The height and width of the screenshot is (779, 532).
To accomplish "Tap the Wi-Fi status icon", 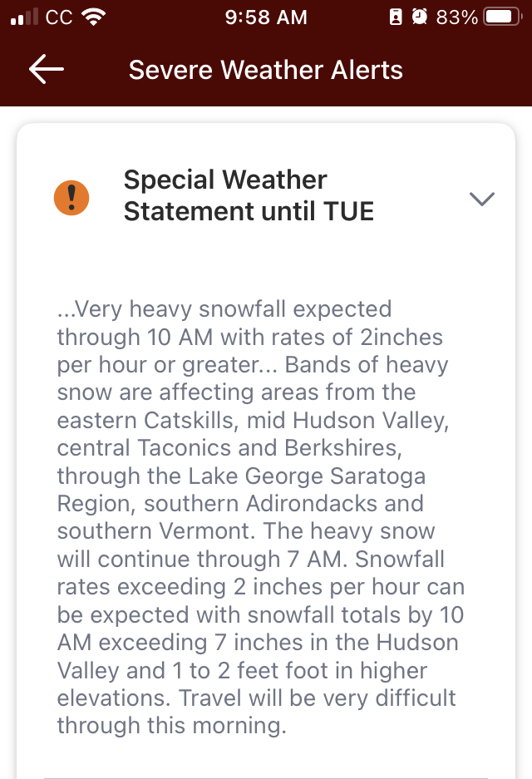I will coord(95,17).
